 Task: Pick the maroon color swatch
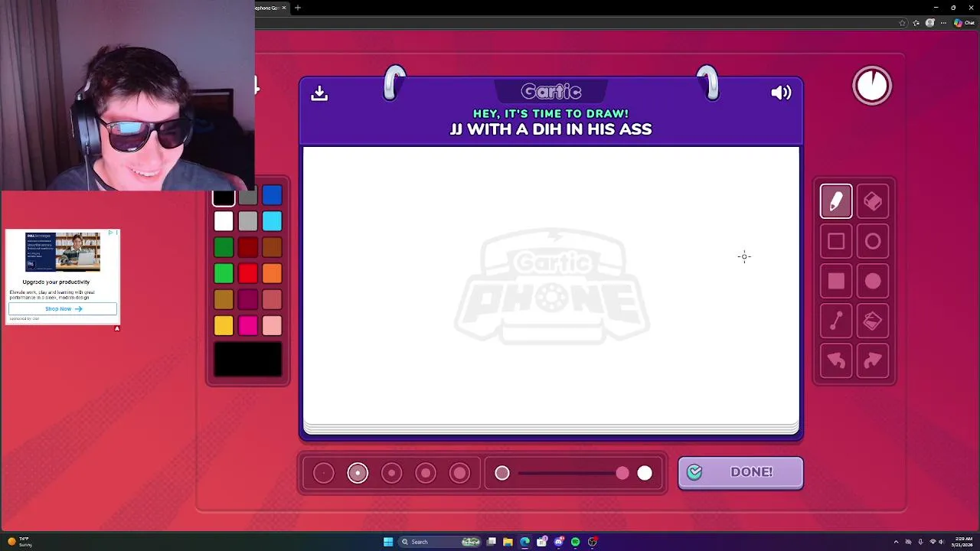pyautogui.click(x=247, y=300)
